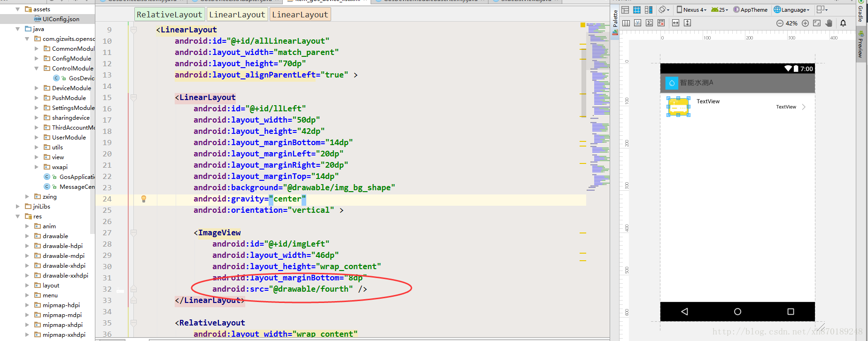Collapse the java folder

click(x=18, y=29)
